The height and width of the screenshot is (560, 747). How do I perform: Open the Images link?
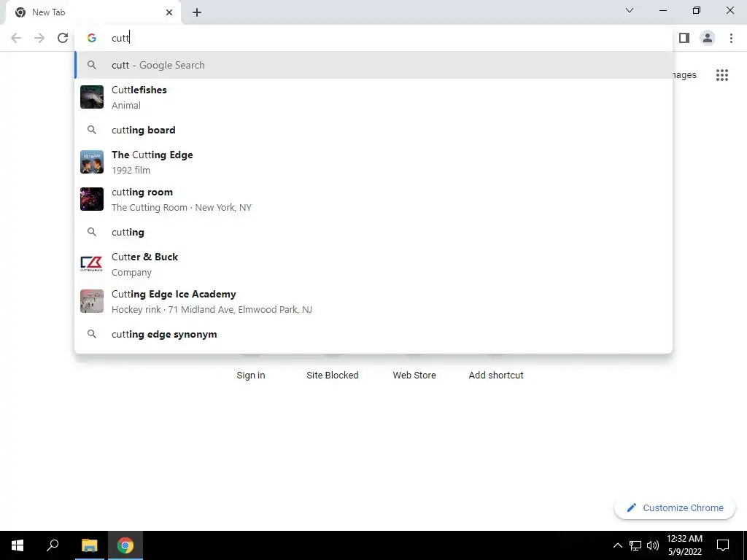tap(685, 75)
